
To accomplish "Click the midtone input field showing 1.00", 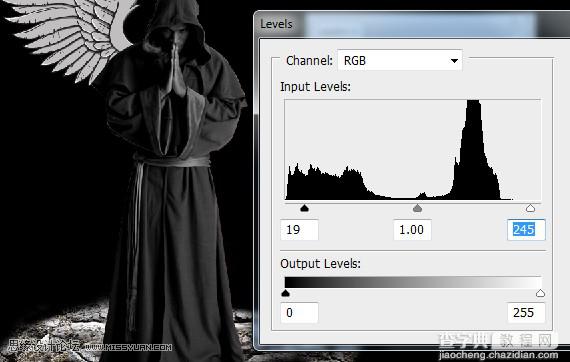I will click(x=412, y=230).
